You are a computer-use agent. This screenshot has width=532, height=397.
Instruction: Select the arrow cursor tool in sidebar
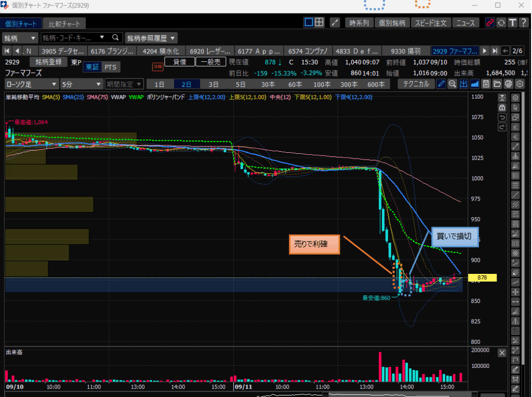click(x=515, y=108)
